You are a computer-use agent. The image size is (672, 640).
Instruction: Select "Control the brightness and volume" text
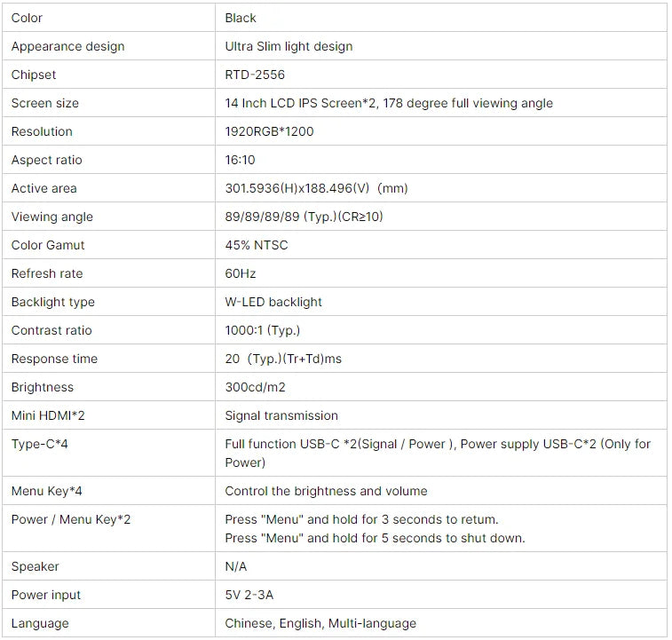(326, 491)
